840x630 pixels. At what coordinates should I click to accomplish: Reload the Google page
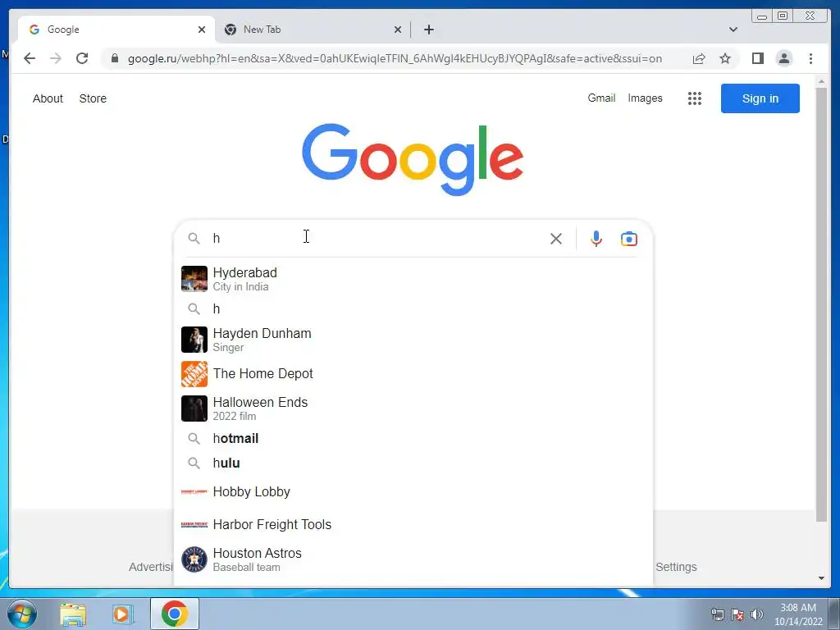(82, 58)
